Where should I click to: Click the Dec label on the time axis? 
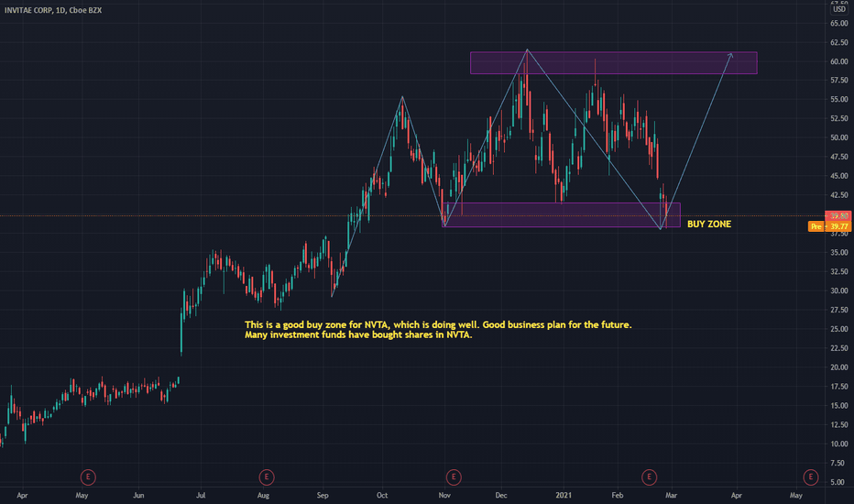pyautogui.click(x=501, y=495)
